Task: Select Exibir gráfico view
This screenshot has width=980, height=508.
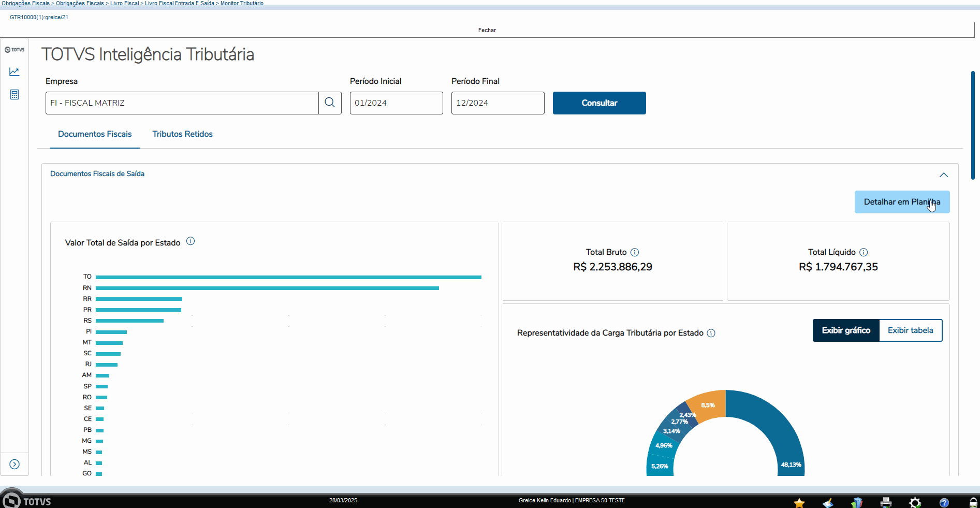Action: pos(846,330)
